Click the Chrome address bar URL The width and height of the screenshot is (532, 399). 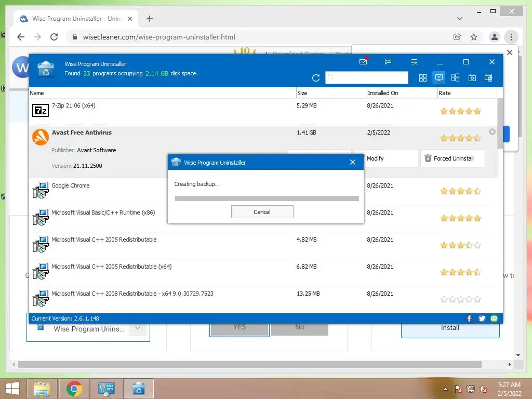tap(159, 37)
